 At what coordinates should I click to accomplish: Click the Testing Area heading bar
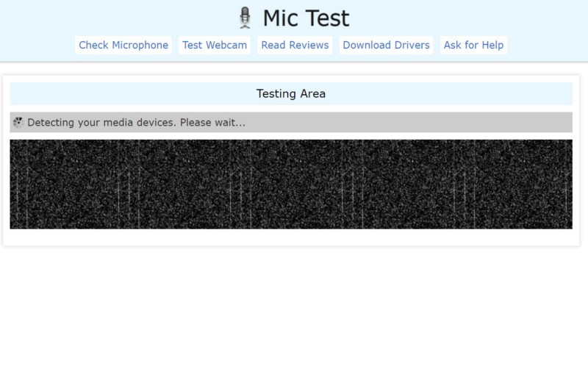[291, 93]
